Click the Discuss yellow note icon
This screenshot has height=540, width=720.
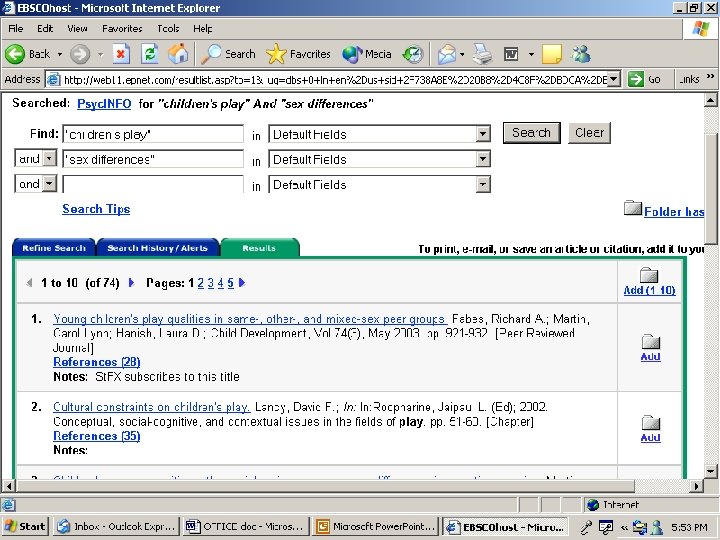552,54
